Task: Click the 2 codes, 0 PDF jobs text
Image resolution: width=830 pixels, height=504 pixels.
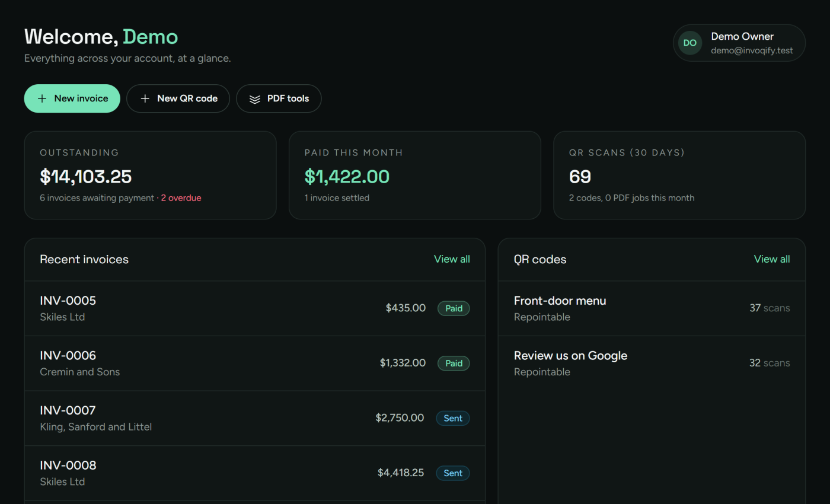Action: [631, 198]
